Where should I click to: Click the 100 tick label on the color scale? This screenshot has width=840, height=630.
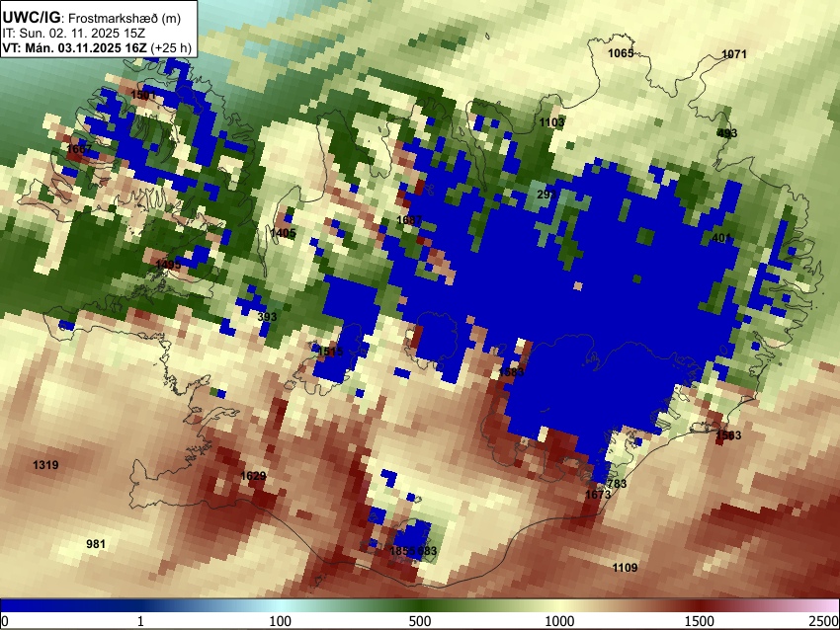tap(281, 621)
